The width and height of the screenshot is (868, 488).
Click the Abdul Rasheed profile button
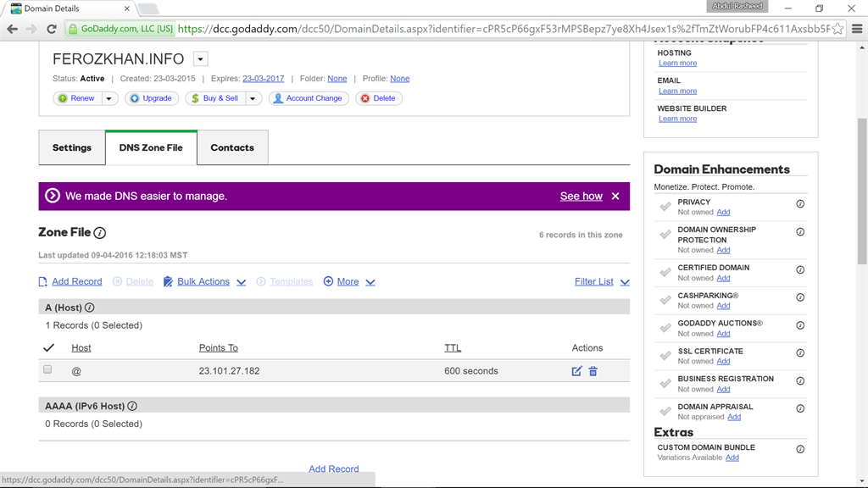(x=737, y=6)
